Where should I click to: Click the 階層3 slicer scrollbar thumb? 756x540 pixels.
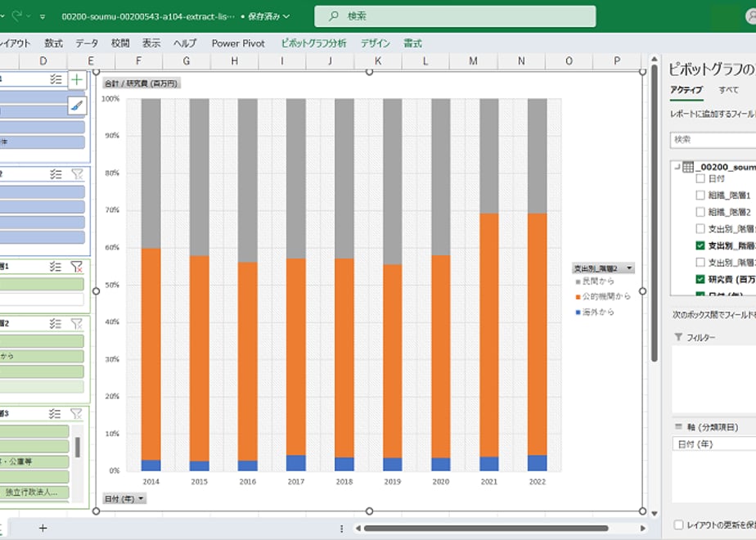[78, 447]
